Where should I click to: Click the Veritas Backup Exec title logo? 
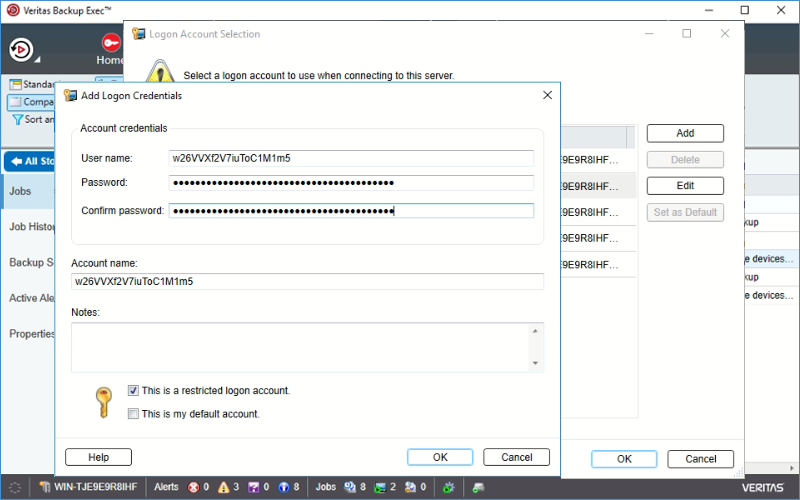pos(13,10)
